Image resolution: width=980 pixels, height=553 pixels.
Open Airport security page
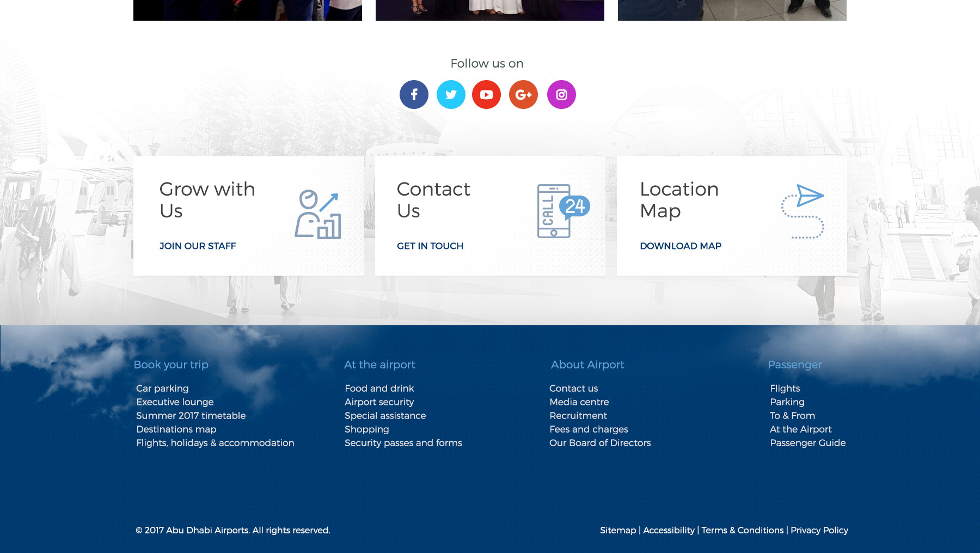coord(379,402)
